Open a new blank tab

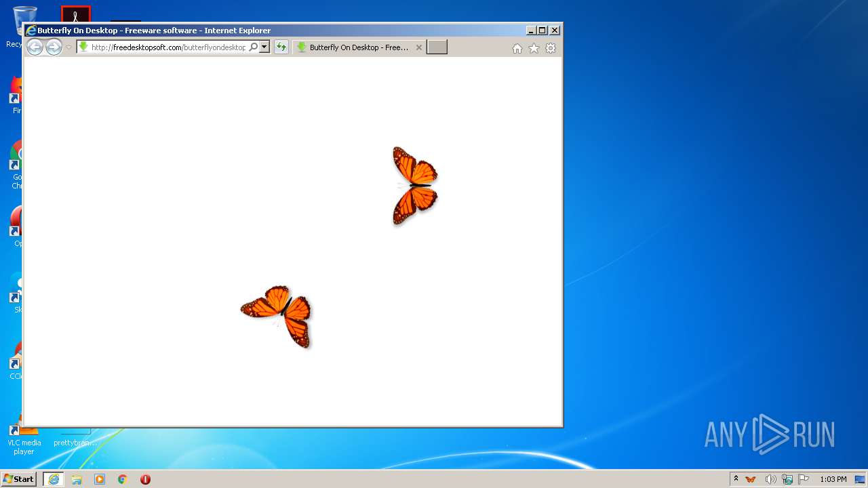(437, 47)
